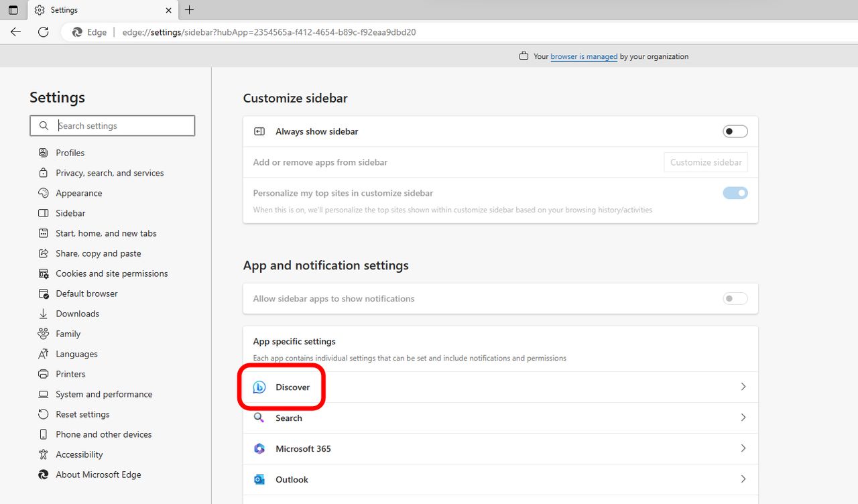Click the Phone devices icon

pos(44,434)
